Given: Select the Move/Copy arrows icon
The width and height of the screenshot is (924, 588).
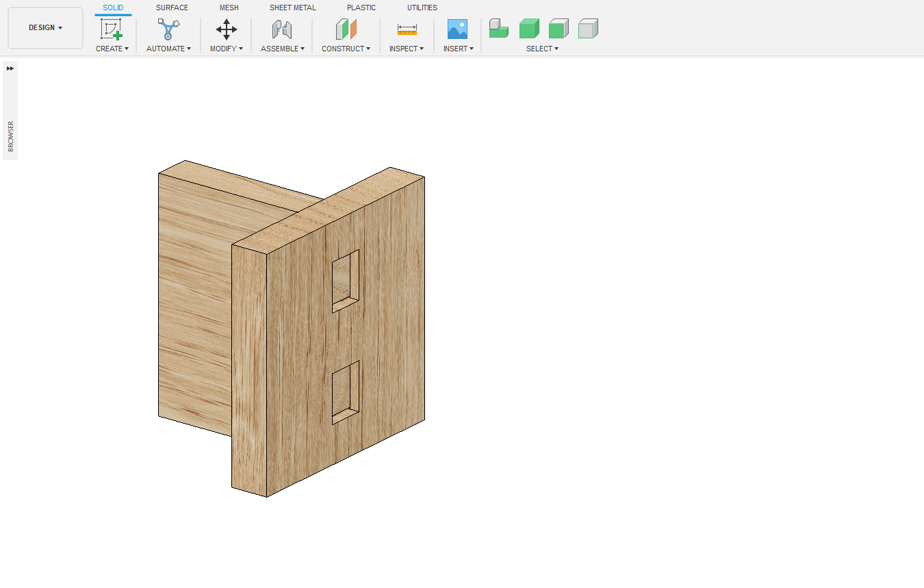Looking at the screenshot, I should [x=227, y=29].
